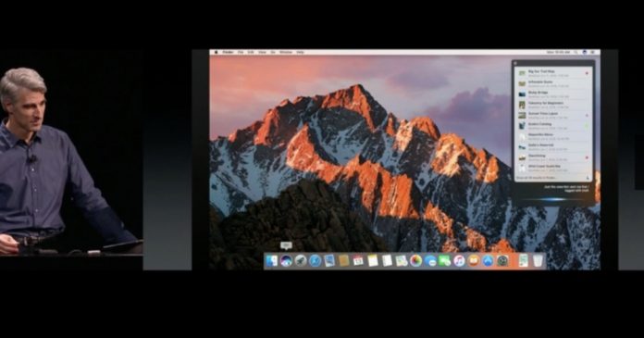Open the Finder menu in menu bar
Screen dimensions: 644x338
(228, 52)
